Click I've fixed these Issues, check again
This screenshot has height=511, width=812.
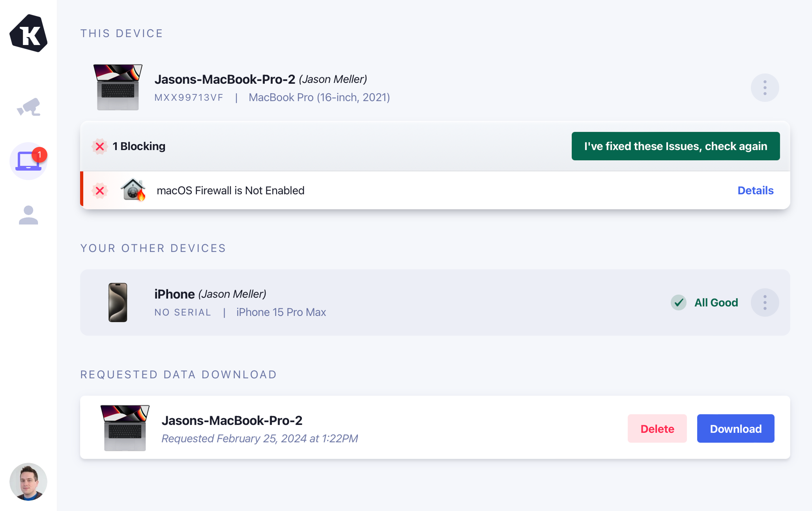click(x=675, y=146)
